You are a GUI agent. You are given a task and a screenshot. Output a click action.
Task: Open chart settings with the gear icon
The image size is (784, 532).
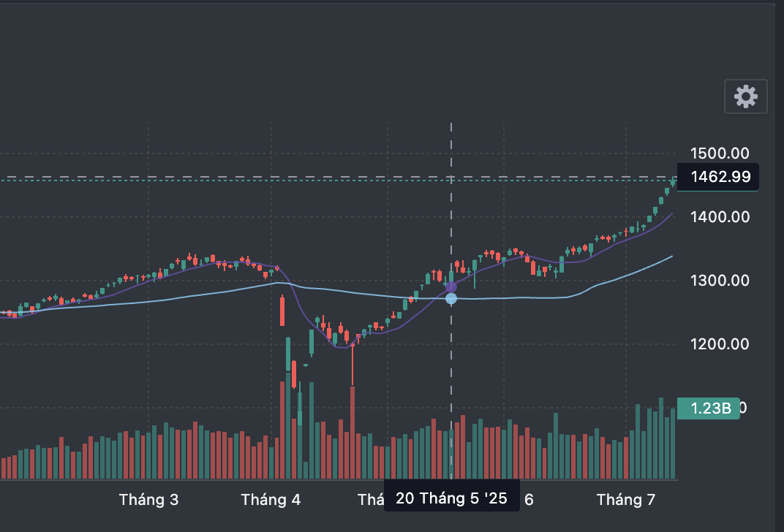pos(745,96)
